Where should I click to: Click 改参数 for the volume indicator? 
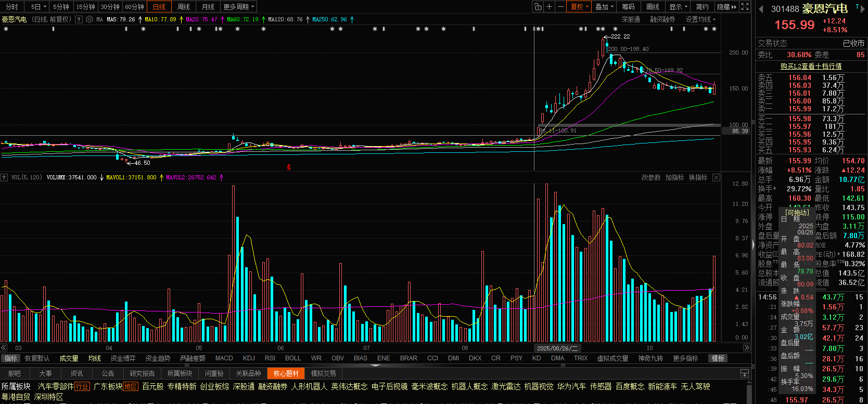[x=651, y=177]
